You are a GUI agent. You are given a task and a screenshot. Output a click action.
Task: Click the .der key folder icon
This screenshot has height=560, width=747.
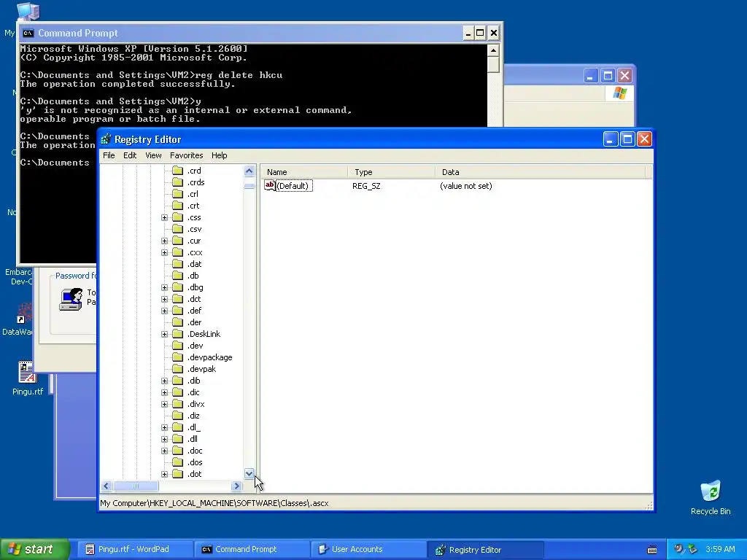tap(178, 322)
